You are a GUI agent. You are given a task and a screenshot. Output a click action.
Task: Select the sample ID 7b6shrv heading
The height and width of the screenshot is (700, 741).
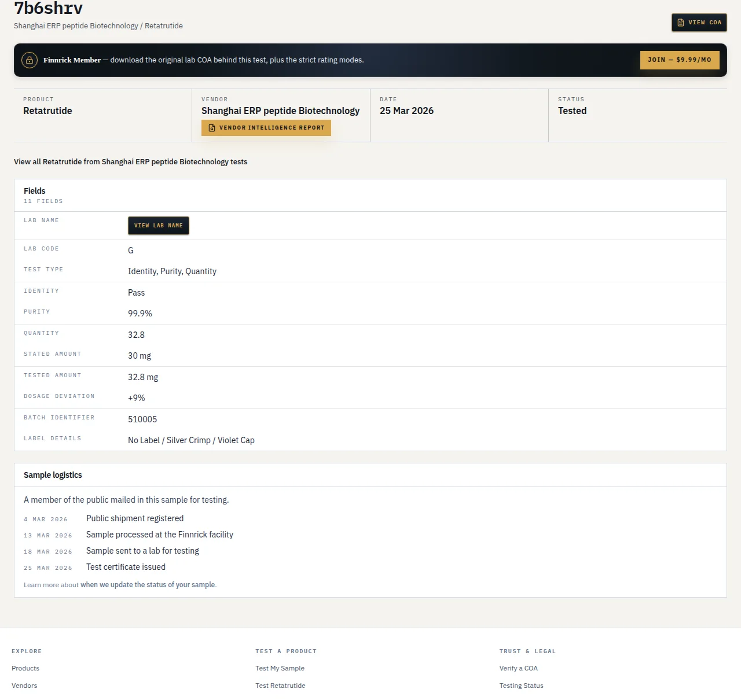(x=49, y=8)
